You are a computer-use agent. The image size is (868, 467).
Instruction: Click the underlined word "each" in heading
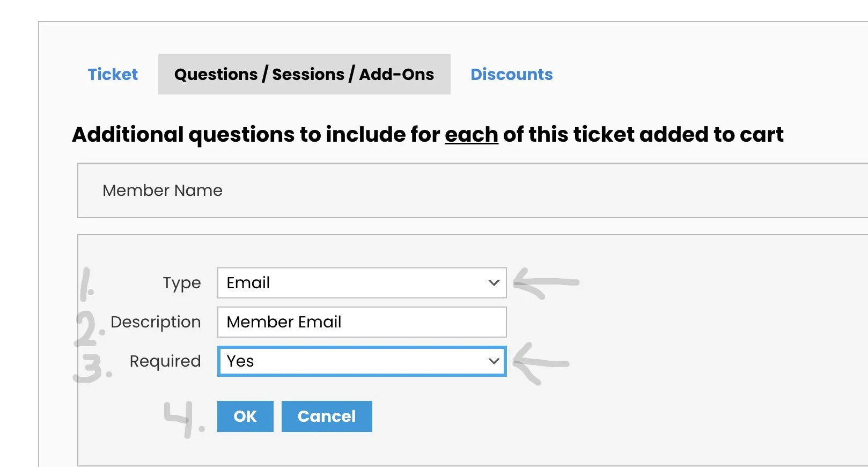[471, 134]
